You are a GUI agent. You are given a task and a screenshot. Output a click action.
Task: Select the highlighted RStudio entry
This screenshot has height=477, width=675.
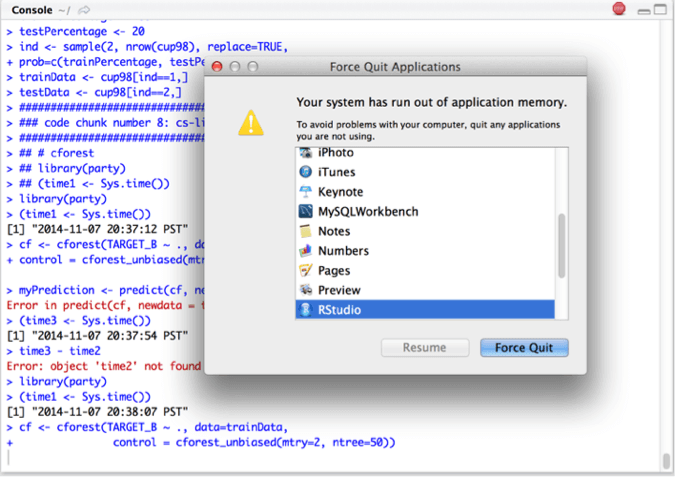pos(340,310)
